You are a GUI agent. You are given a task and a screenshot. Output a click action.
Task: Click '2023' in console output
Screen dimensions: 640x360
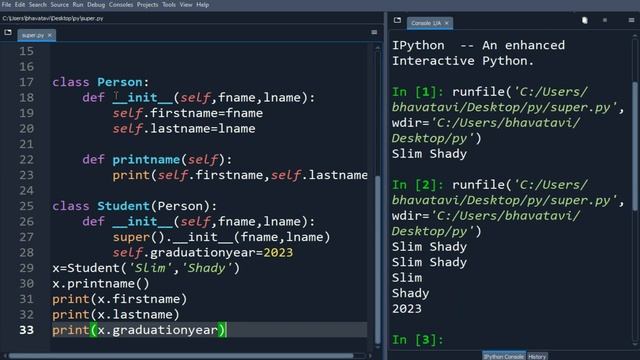pyautogui.click(x=407, y=309)
